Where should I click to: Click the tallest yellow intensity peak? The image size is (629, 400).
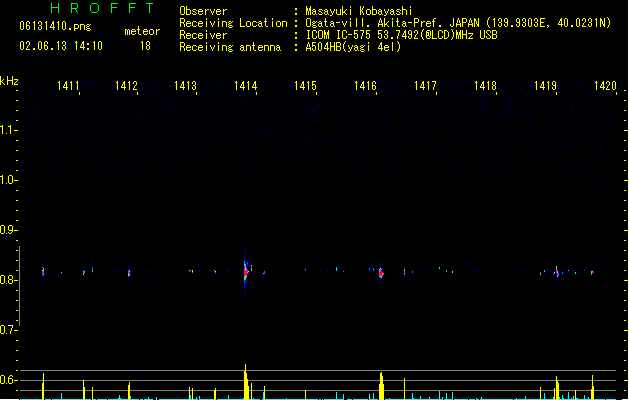(246, 382)
